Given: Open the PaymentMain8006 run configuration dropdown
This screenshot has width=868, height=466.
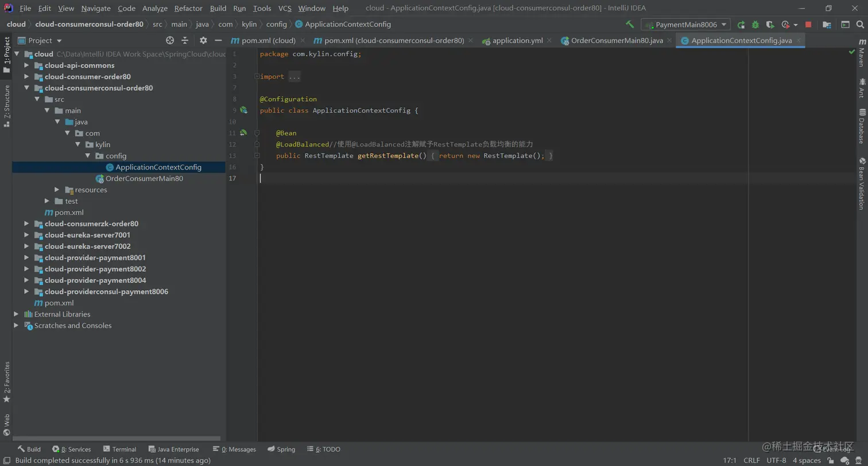Looking at the screenshot, I should (686, 25).
